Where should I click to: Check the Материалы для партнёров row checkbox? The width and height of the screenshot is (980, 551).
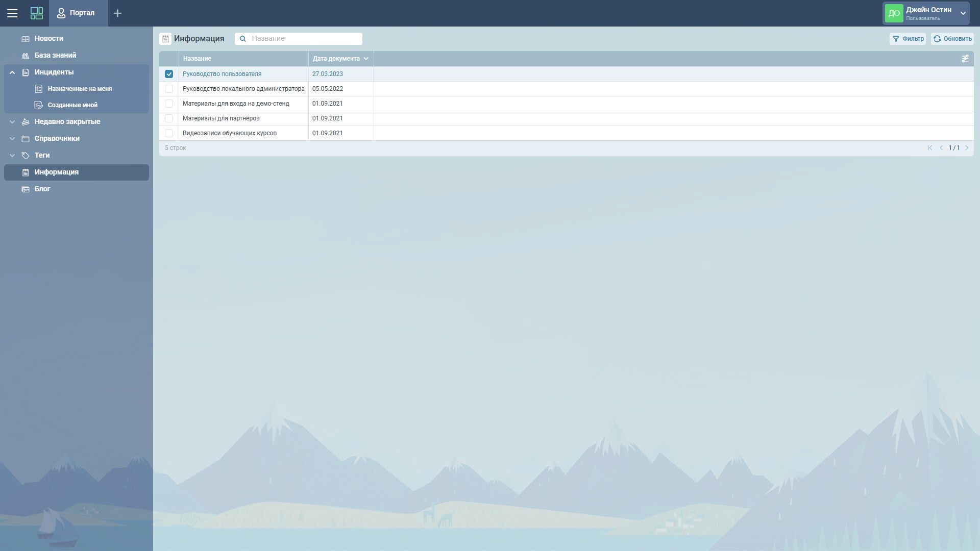pos(169,118)
